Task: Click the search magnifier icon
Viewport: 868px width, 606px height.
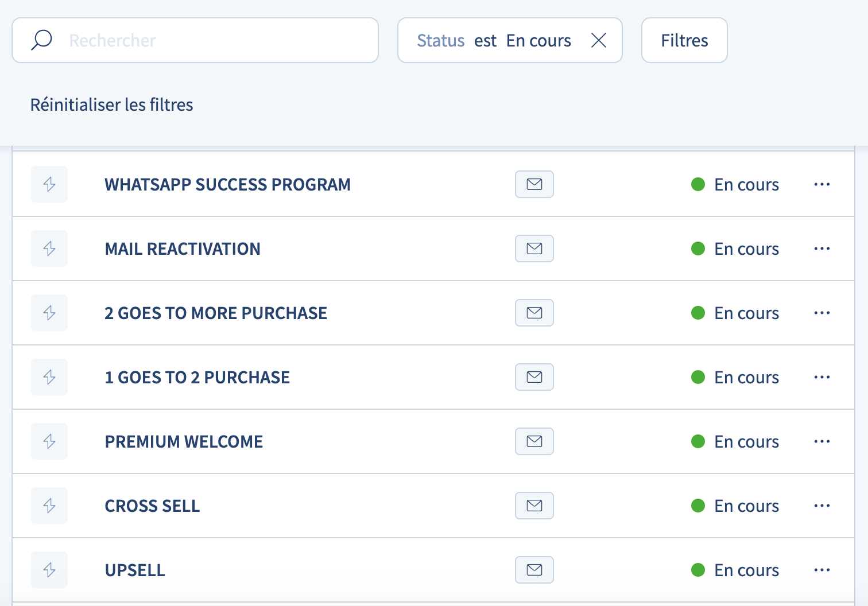Action: click(x=41, y=40)
